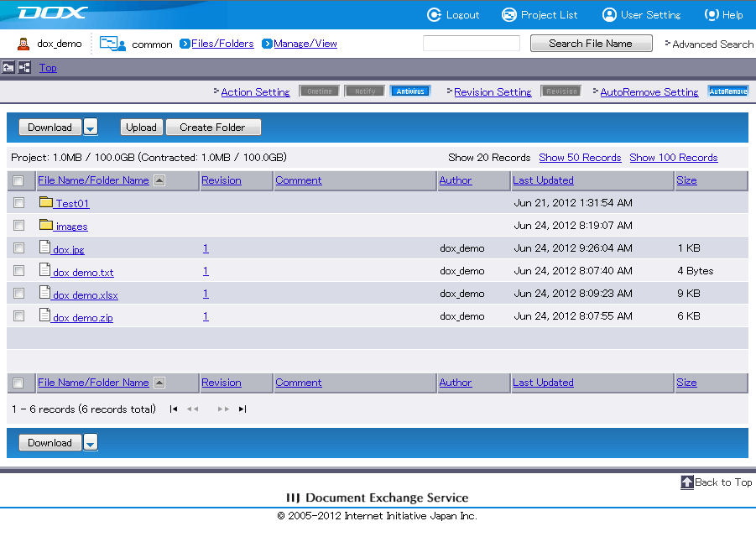
Task: Open the folder tree view icon
Action: point(23,67)
